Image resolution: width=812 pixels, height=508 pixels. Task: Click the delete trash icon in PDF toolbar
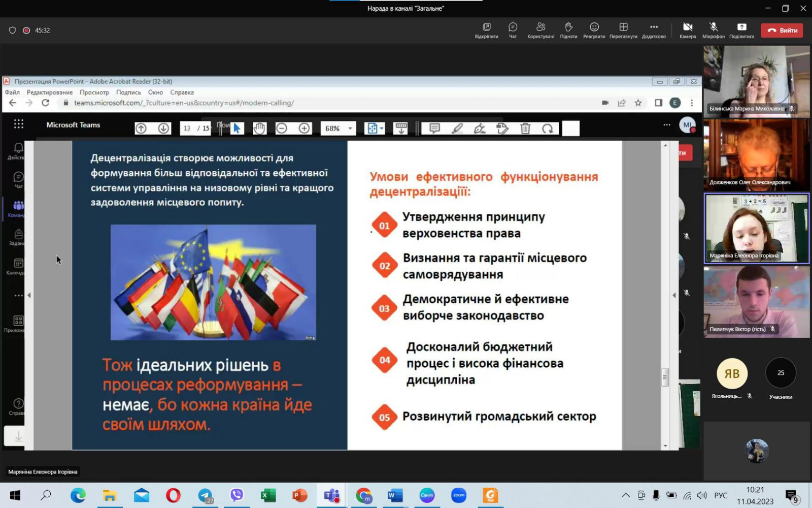[525, 129]
